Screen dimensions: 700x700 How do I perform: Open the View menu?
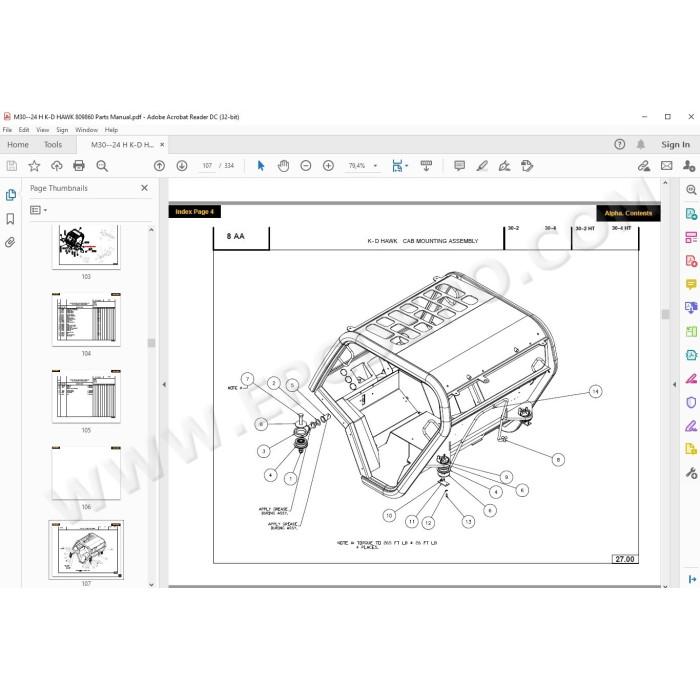click(x=42, y=130)
